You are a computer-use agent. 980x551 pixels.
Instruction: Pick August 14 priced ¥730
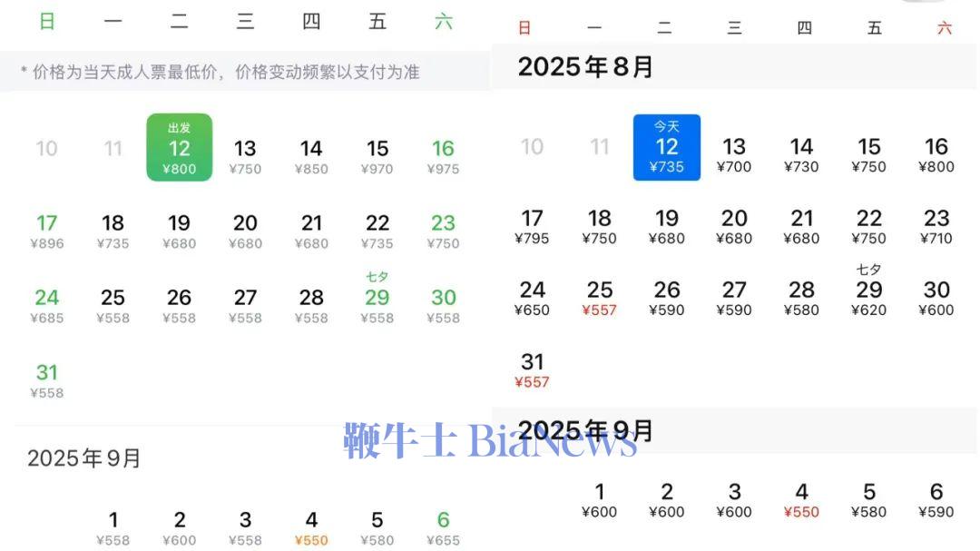click(x=801, y=154)
